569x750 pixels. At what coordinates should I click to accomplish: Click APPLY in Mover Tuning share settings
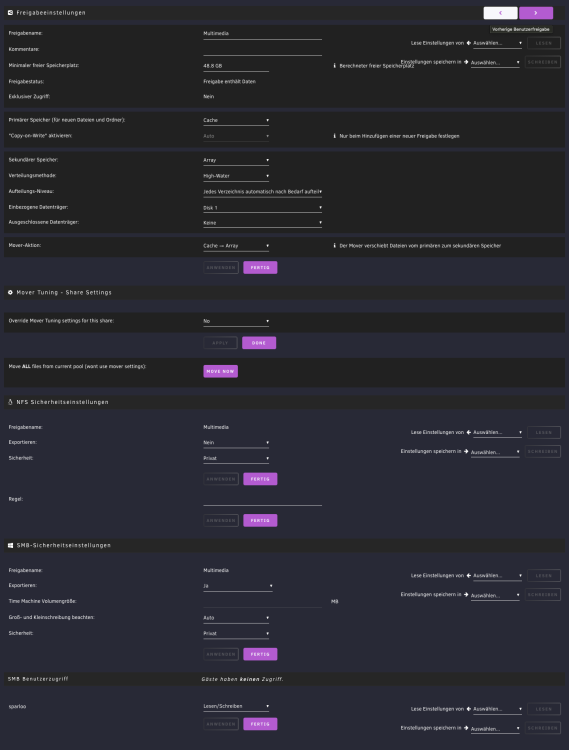(220, 343)
